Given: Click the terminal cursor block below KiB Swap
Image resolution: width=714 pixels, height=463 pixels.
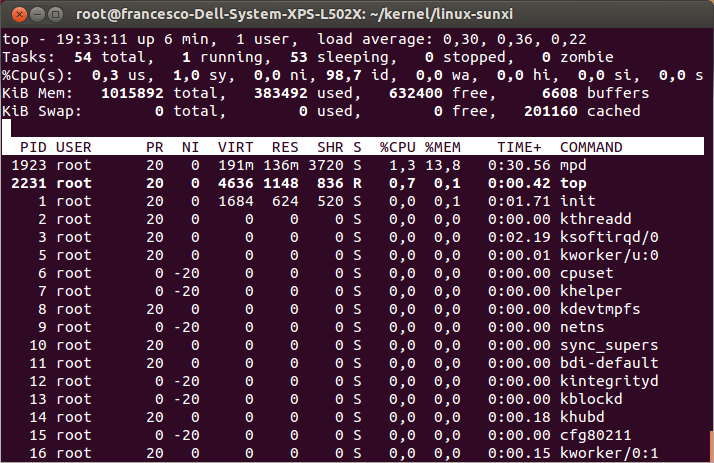Looking at the screenshot, I should click(6, 128).
